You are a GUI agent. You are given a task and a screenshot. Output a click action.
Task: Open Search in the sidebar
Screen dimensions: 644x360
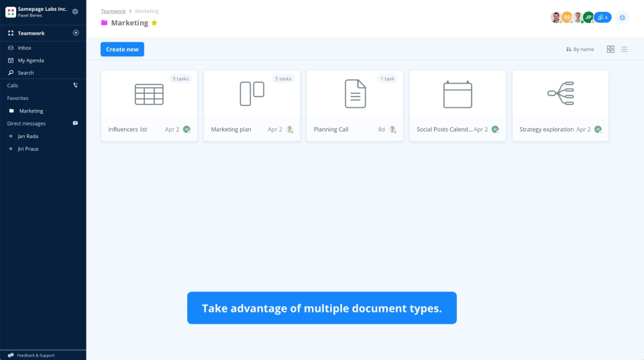click(25, 72)
